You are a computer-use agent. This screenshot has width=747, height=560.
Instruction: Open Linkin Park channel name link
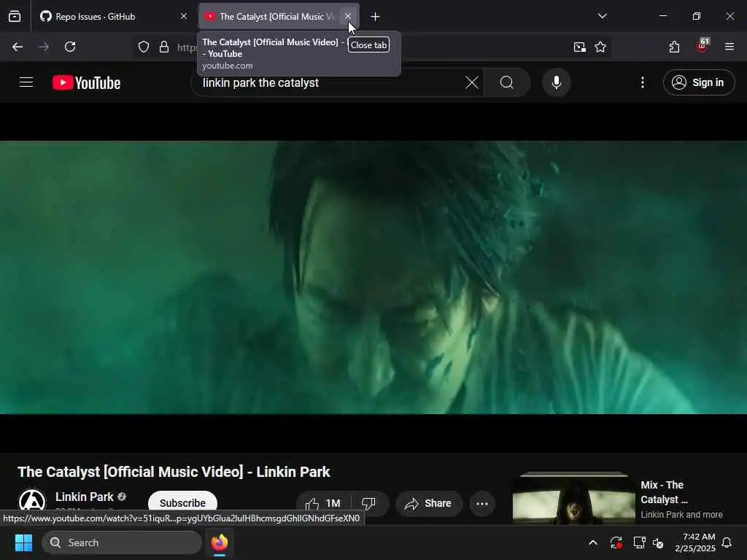pyautogui.click(x=85, y=497)
